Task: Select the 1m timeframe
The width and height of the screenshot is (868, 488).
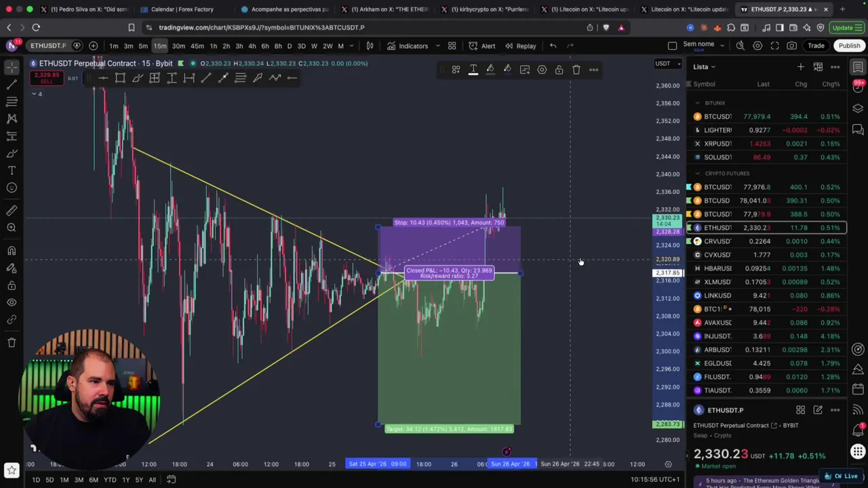Action: click(x=113, y=45)
